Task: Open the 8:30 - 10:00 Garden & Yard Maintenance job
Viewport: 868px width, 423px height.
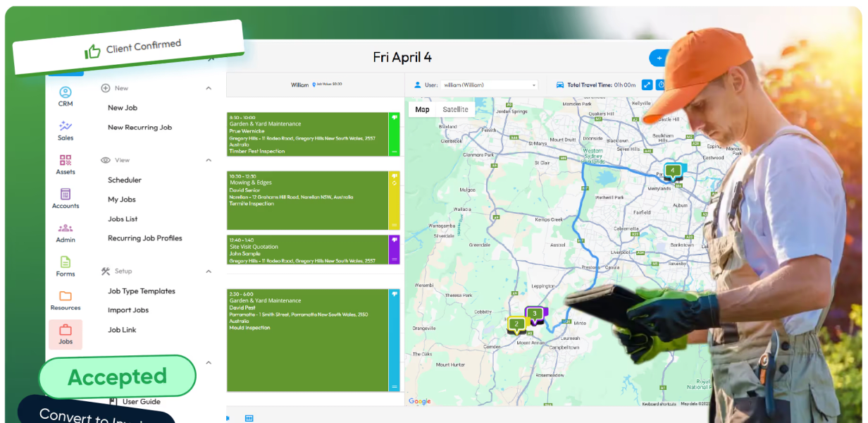Action: (308, 134)
